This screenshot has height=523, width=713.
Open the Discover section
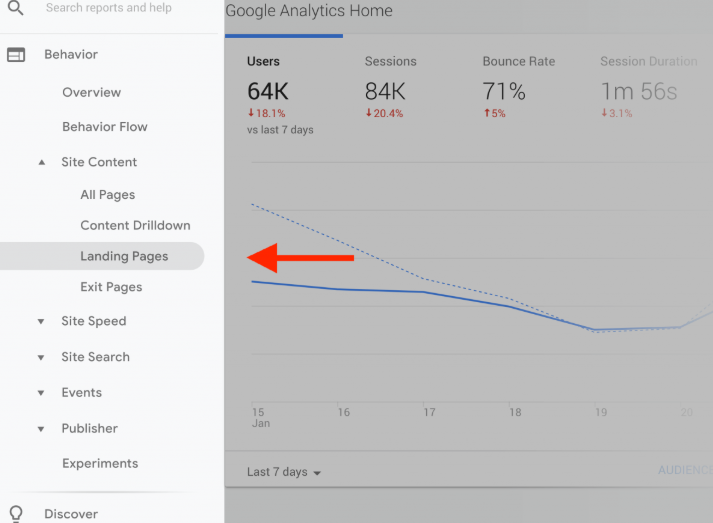(71, 514)
